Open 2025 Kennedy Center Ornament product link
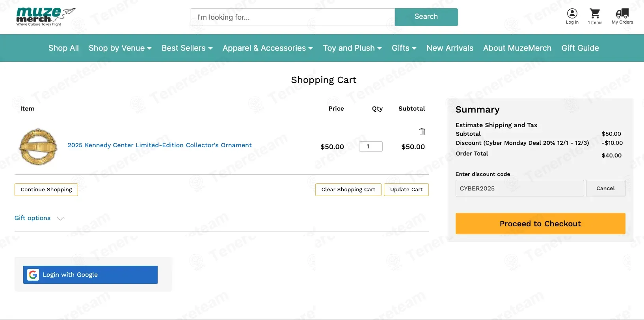The image size is (644, 320). (x=160, y=145)
